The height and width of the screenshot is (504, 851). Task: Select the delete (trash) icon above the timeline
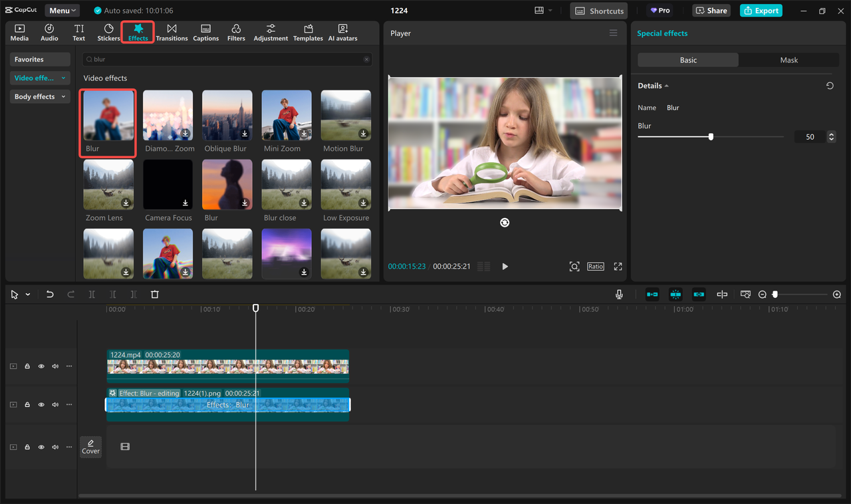(x=154, y=294)
